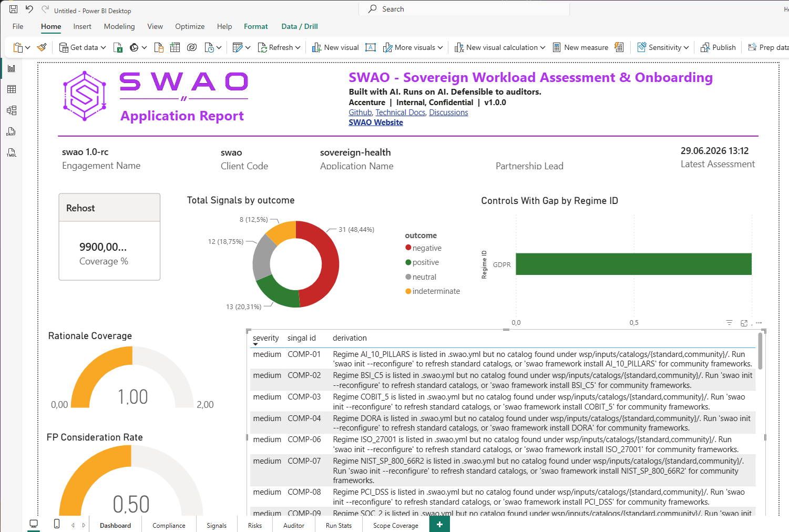Open the Format ribbon tab
789x532 pixels.
pos(256,26)
